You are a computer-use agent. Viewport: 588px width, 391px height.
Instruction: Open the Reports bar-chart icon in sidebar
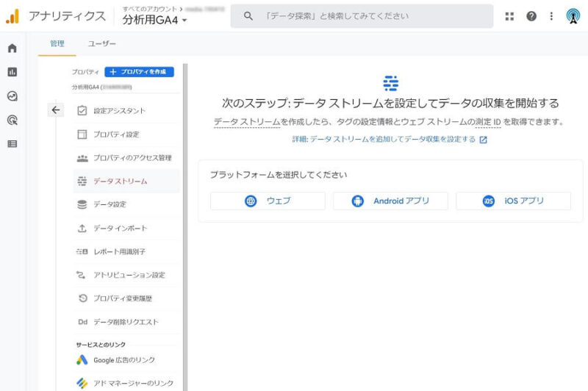click(x=12, y=72)
